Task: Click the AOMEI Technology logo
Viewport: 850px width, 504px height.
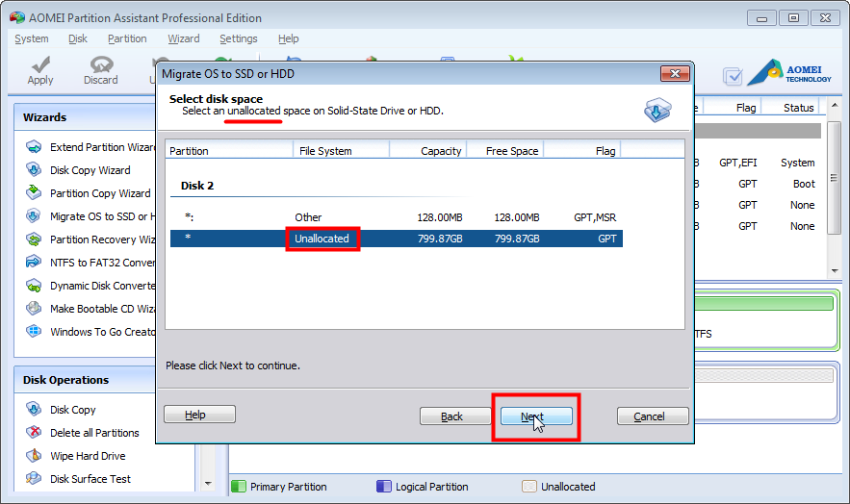Action: click(789, 72)
